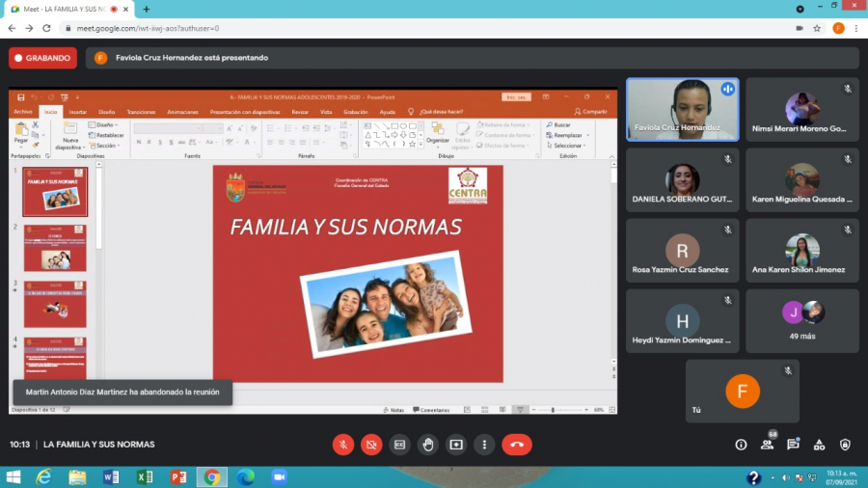Raise hand in the meeting
The width and height of the screenshot is (868, 488).
pos(428,445)
